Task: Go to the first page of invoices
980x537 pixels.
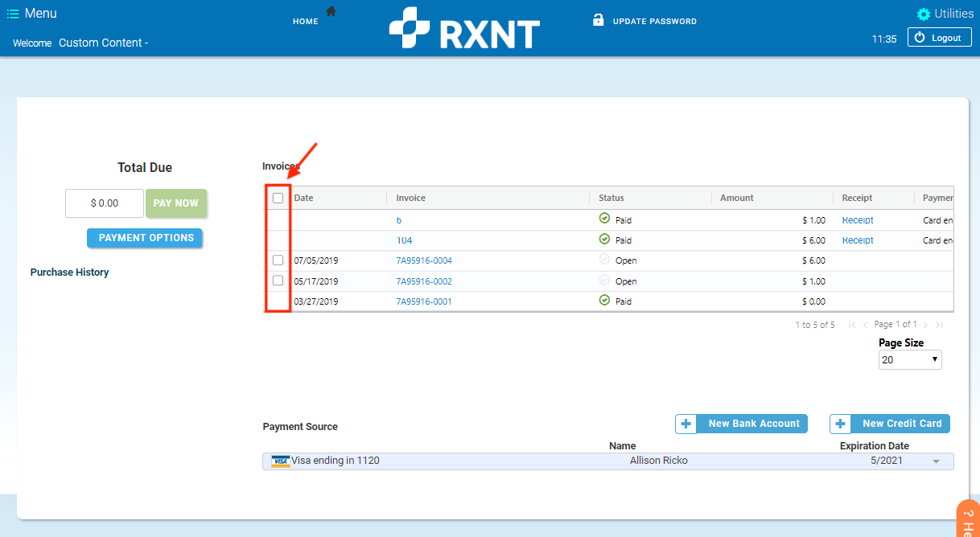Action: click(852, 325)
